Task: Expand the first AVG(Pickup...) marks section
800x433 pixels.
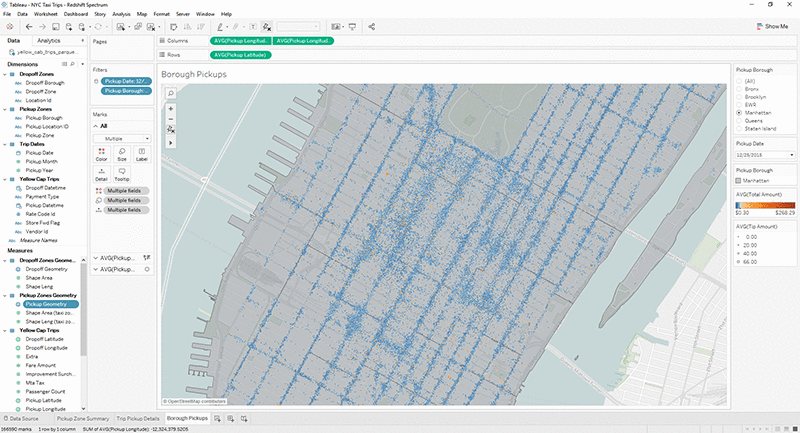Action: pyautogui.click(x=95, y=258)
